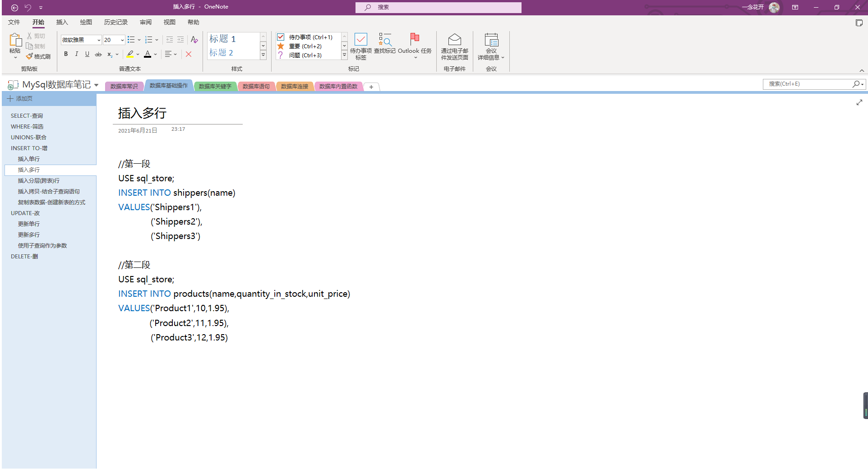The image size is (868, 469).
Task: Switch to the 审阅 ribbon tab
Action: (x=146, y=22)
